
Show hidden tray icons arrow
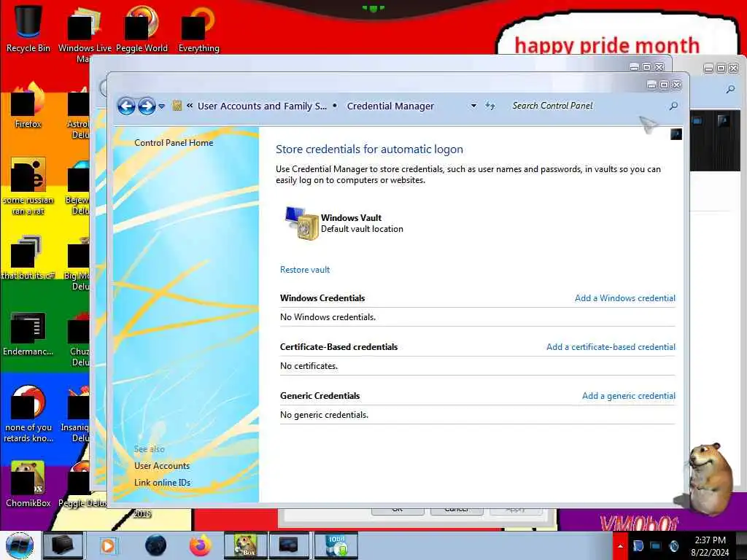click(620, 546)
